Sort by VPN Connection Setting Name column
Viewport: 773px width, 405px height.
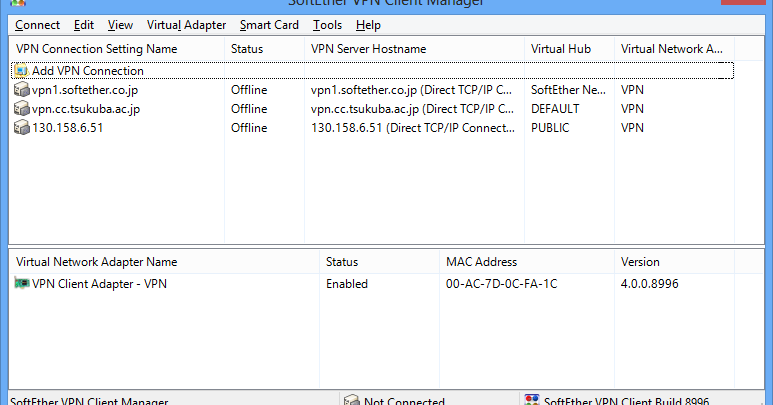(117, 49)
